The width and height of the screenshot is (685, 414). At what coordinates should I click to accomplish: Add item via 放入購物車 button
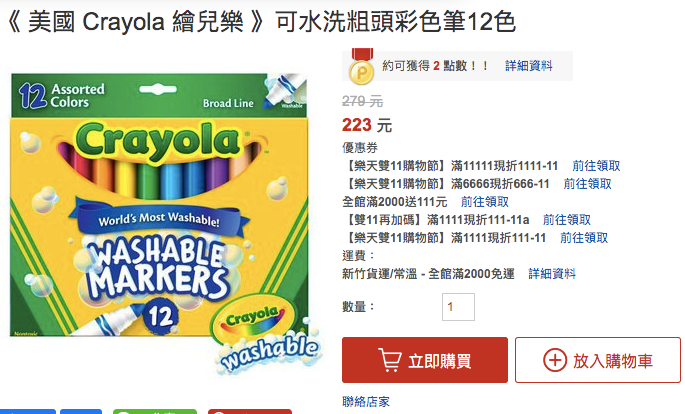click(x=598, y=360)
